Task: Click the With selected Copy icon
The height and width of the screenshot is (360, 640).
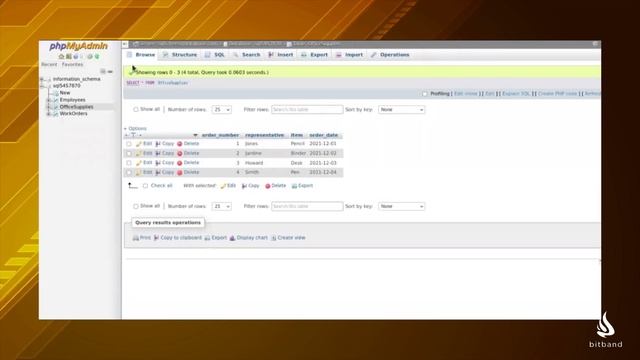Action: pyautogui.click(x=244, y=186)
